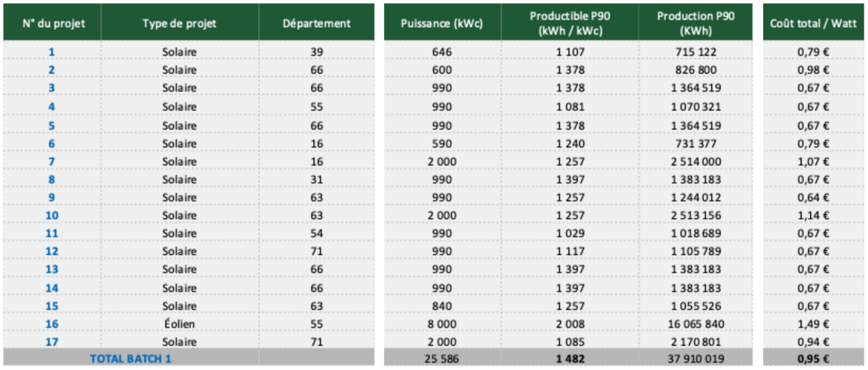Select project number 16 link
The image size is (868, 370).
point(52,324)
